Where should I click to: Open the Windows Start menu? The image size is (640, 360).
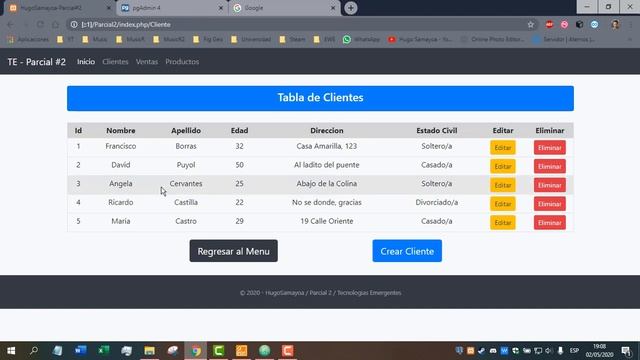click(11, 351)
